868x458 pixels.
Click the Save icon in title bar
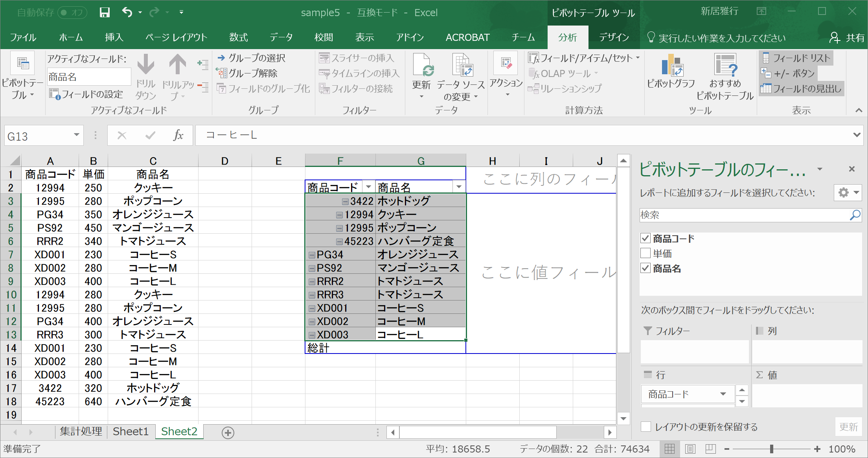[105, 13]
